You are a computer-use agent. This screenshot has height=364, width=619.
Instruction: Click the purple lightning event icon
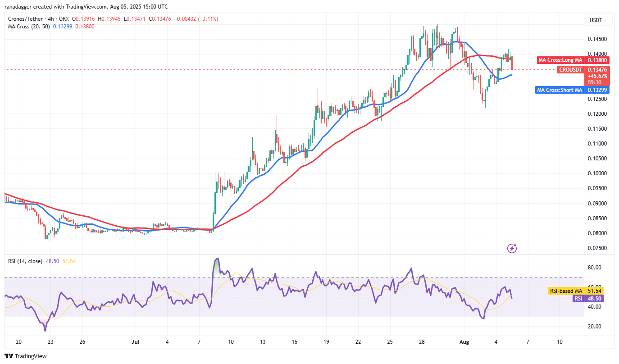pos(512,248)
